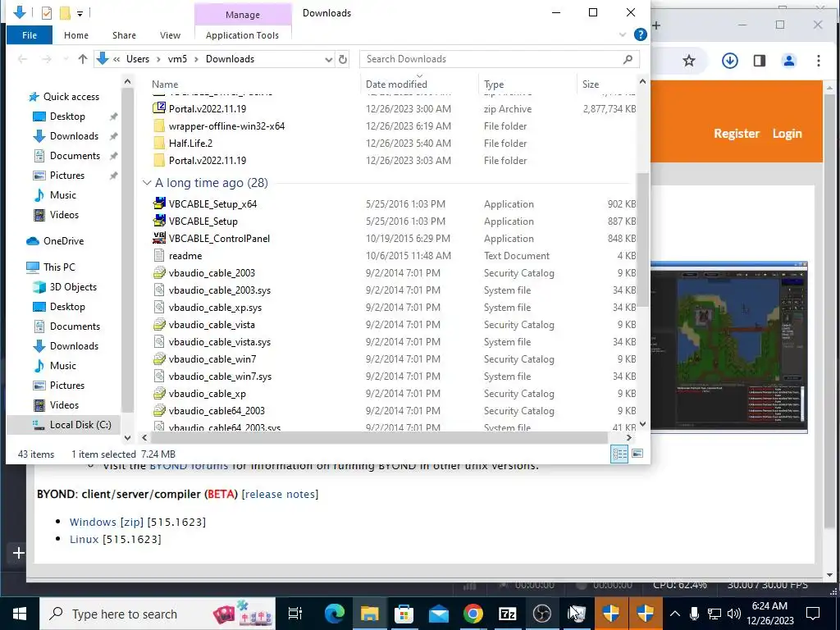Open the File tab in Explorer ribbon

[30, 35]
